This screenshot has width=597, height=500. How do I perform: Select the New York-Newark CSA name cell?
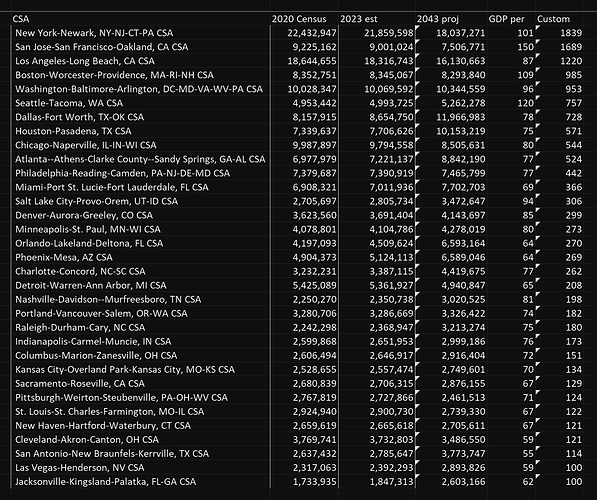click(x=140, y=33)
